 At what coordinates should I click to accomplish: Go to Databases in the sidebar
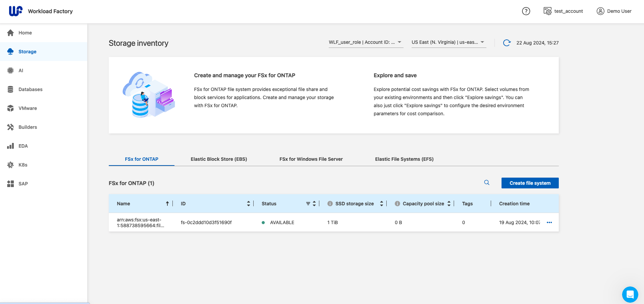tap(30, 89)
